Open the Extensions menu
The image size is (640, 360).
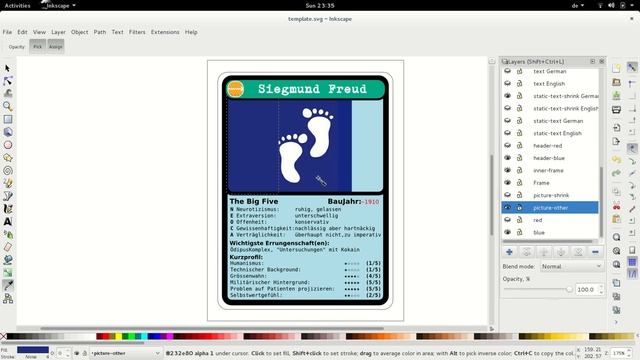tap(165, 32)
